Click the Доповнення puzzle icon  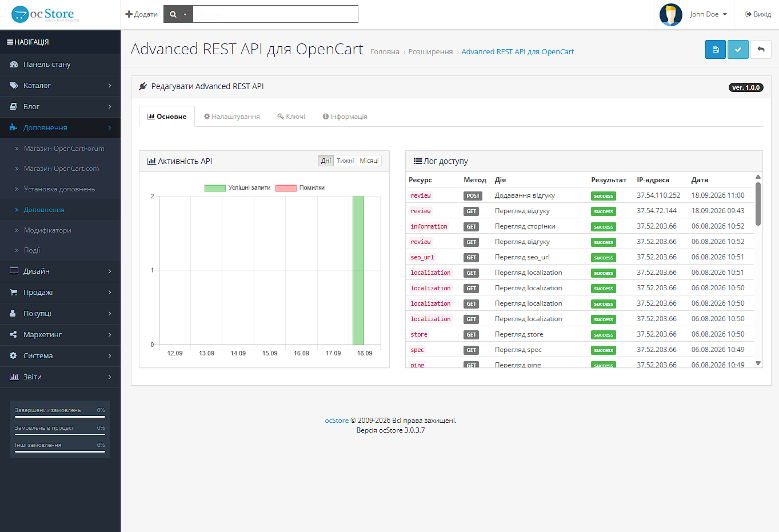click(14, 128)
